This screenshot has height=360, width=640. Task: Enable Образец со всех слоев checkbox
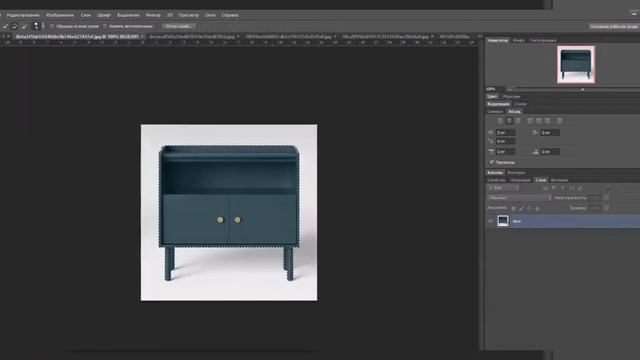(x=52, y=27)
